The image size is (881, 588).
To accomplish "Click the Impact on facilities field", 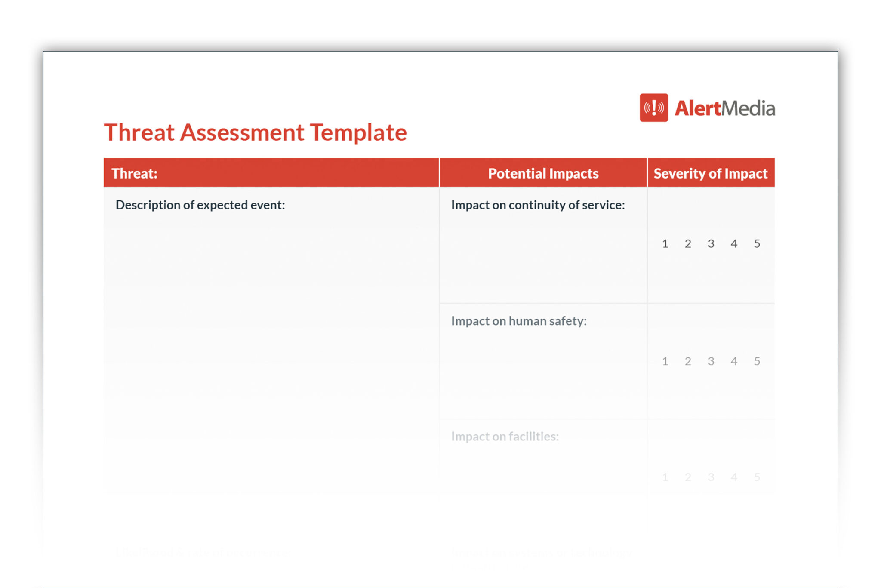I will [x=505, y=436].
